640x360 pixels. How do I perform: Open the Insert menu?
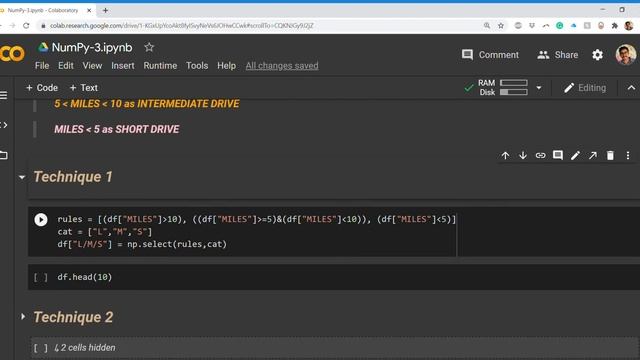click(x=123, y=66)
